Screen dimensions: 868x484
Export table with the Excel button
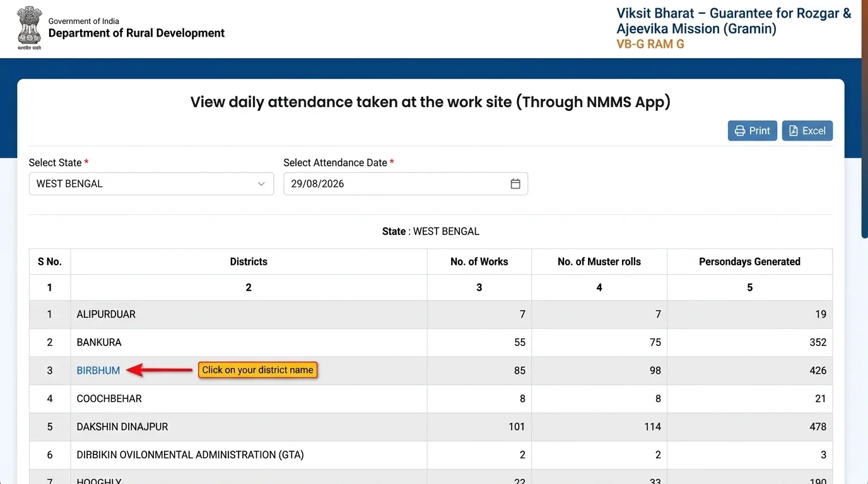(807, 130)
